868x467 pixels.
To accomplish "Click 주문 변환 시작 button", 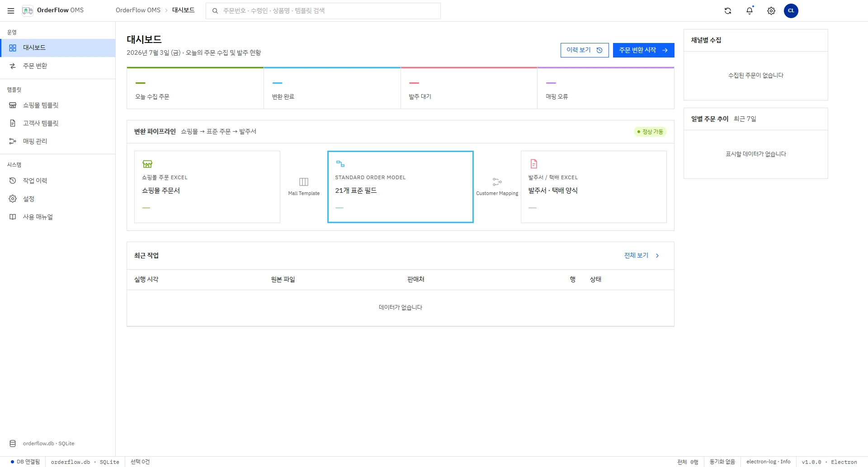I will coord(644,50).
